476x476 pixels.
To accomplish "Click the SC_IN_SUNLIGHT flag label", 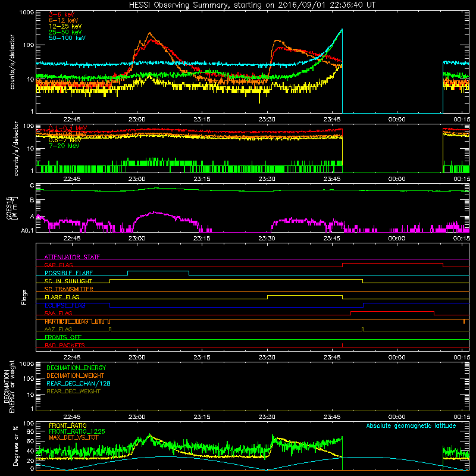I will (x=68, y=281).
